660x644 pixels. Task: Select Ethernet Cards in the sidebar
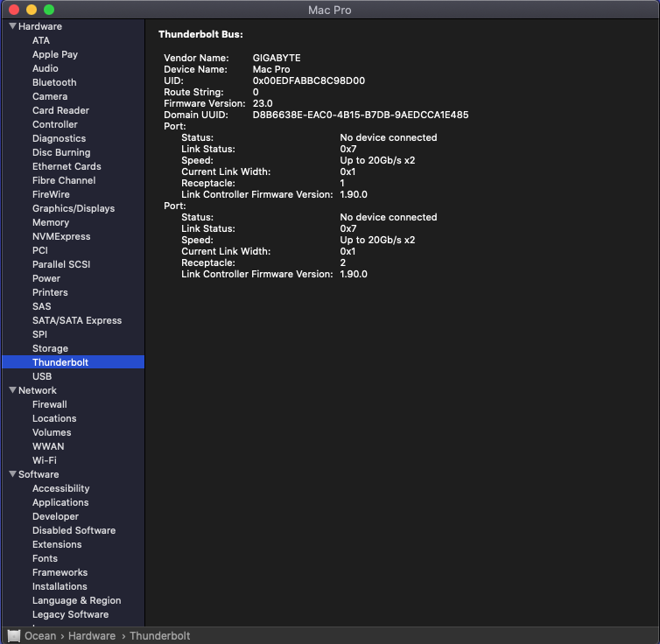tap(67, 166)
